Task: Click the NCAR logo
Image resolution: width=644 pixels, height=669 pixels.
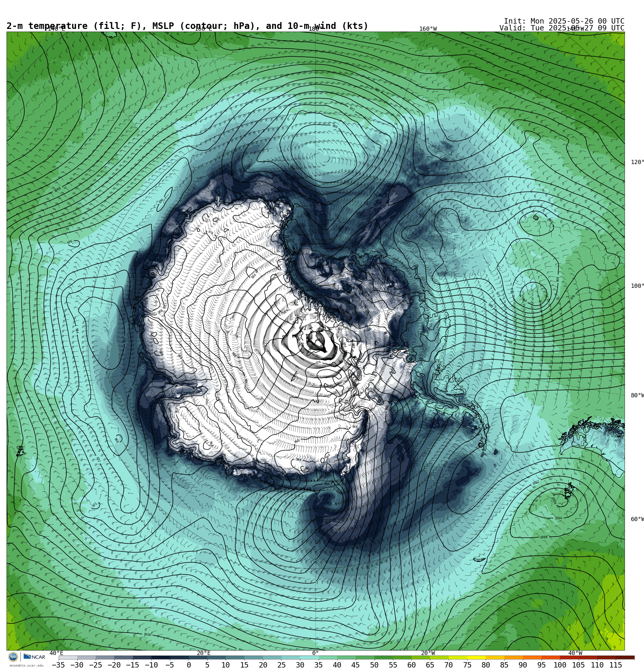Action: [34, 657]
